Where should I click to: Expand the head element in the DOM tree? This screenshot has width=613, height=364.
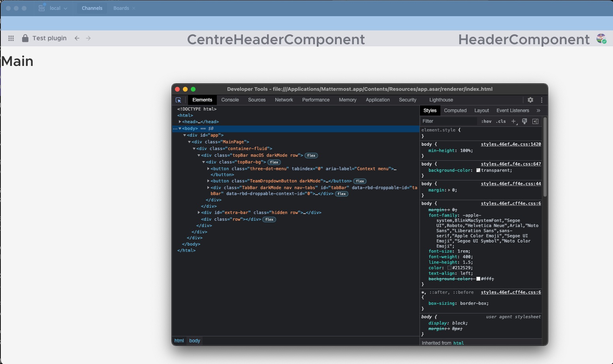click(x=180, y=122)
